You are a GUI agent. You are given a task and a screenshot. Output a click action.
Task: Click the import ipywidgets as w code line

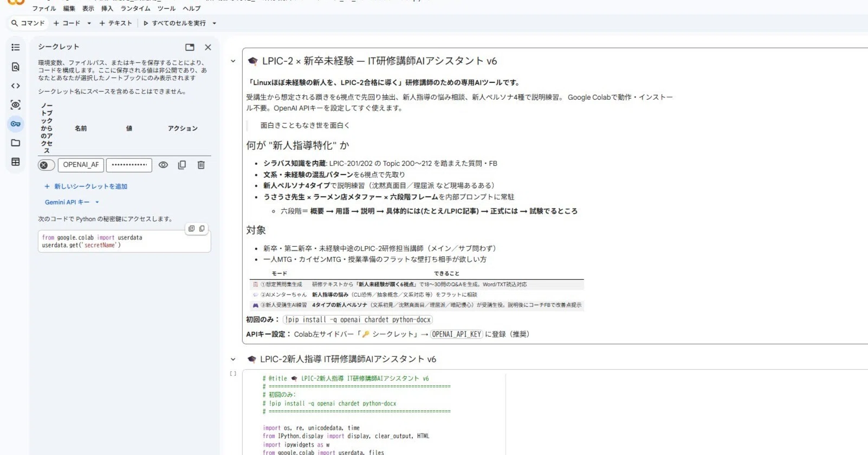[x=296, y=445]
